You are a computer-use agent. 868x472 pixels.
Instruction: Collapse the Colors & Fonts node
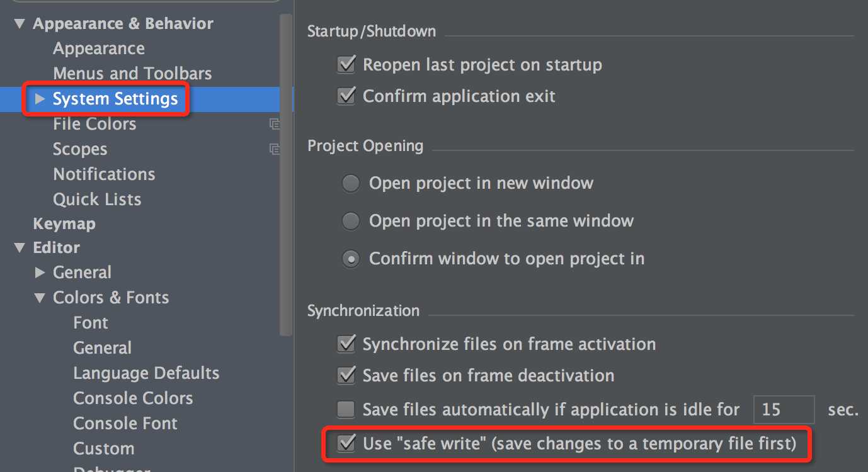pyautogui.click(x=40, y=298)
